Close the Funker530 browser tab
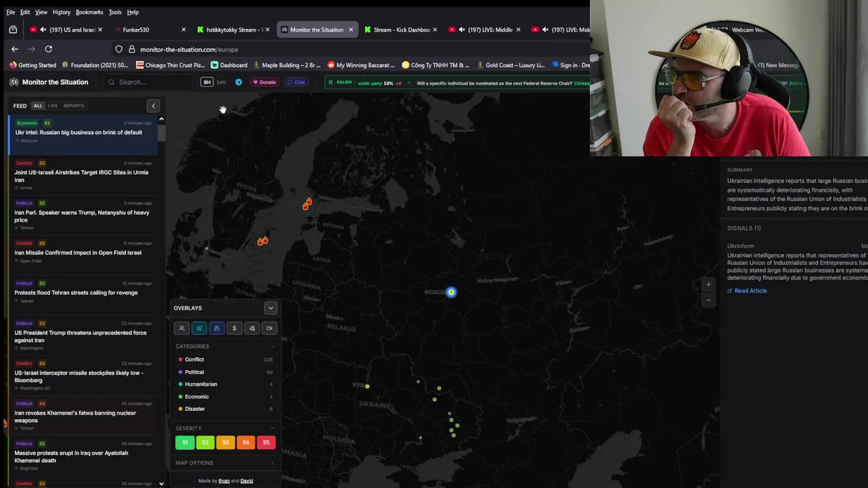Image resolution: width=868 pixels, height=488 pixels. pyautogui.click(x=183, y=30)
